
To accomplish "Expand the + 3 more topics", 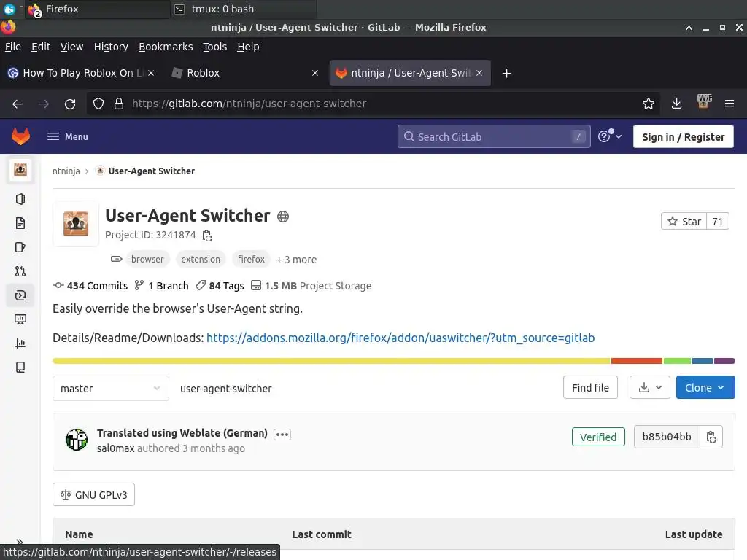I will [296, 260].
